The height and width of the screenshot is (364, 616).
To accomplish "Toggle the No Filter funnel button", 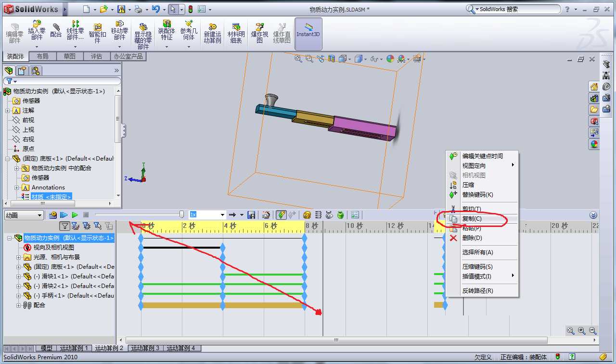I will click(64, 226).
